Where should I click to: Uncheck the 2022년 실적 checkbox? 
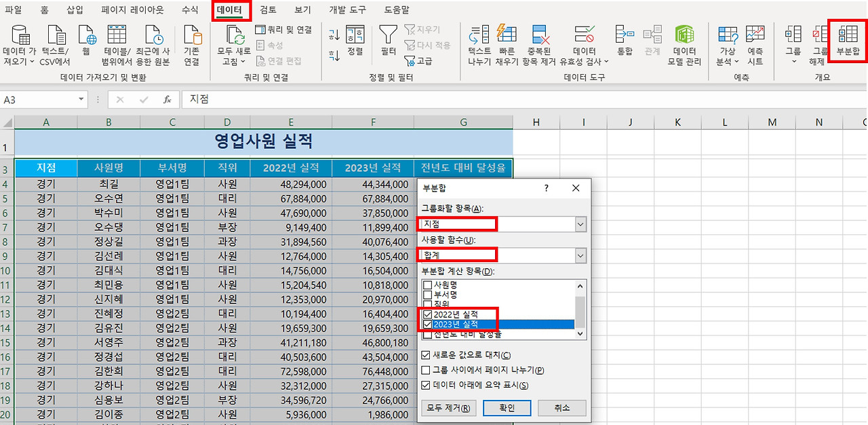point(427,314)
